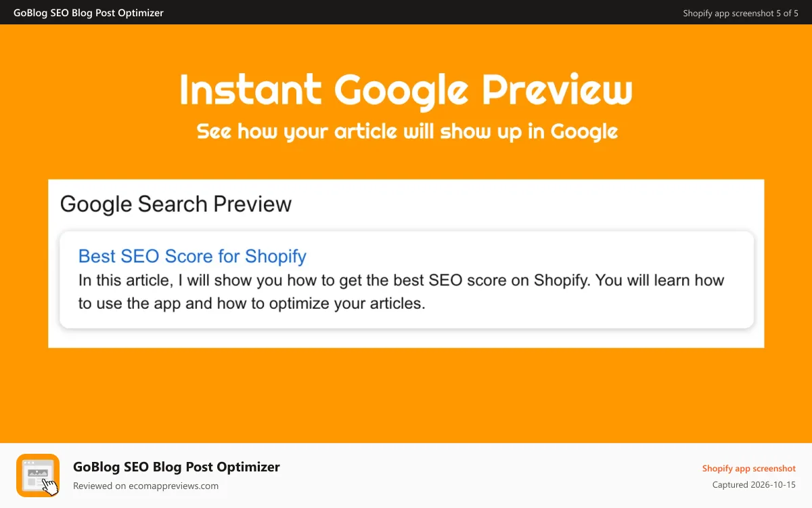The height and width of the screenshot is (508, 812).
Task: Open the 'Best SEO Score for Shopify' link
Action: tap(192, 256)
